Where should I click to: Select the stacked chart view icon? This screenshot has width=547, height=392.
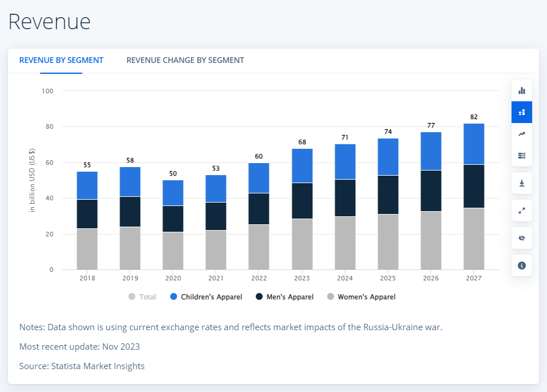tap(521, 112)
